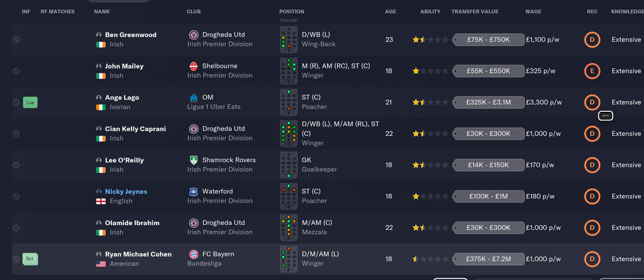Open Cian Kelly Caprani's player page
The image size is (644, 280).
(135, 129)
